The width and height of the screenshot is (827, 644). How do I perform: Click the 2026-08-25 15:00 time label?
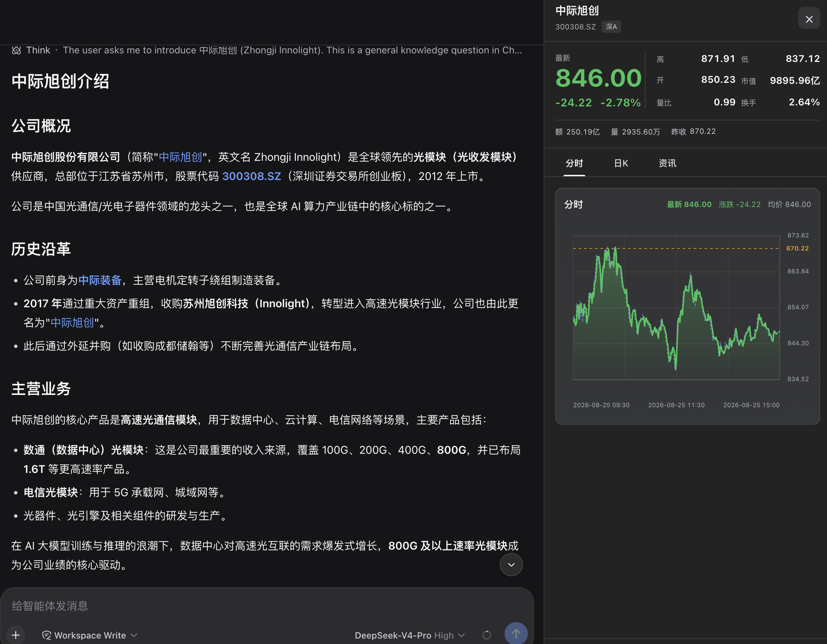[x=751, y=405]
